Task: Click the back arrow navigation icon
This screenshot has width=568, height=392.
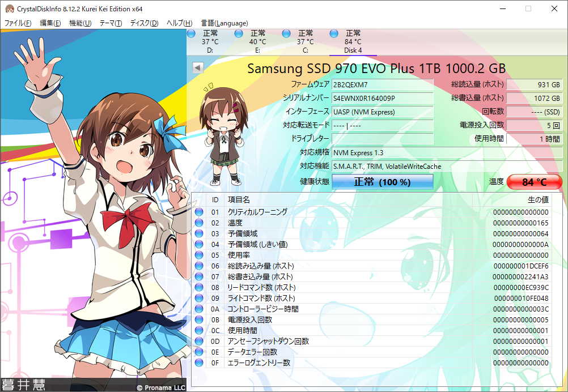Action: 197,67
